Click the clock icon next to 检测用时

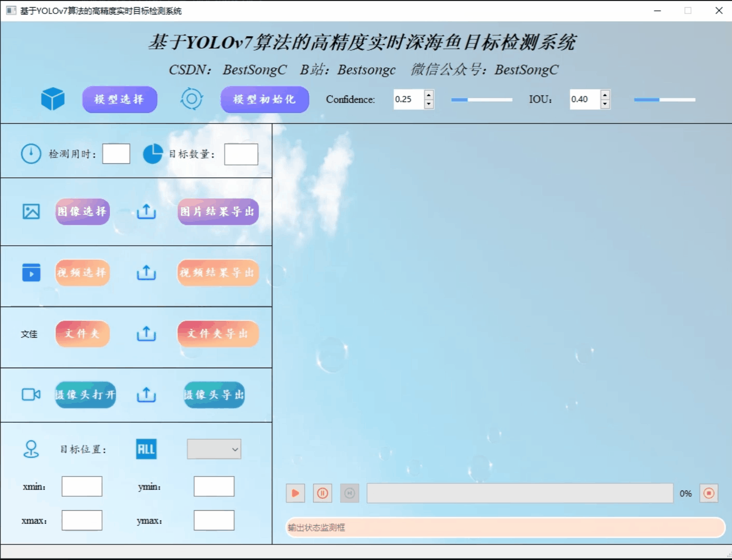pyautogui.click(x=31, y=153)
